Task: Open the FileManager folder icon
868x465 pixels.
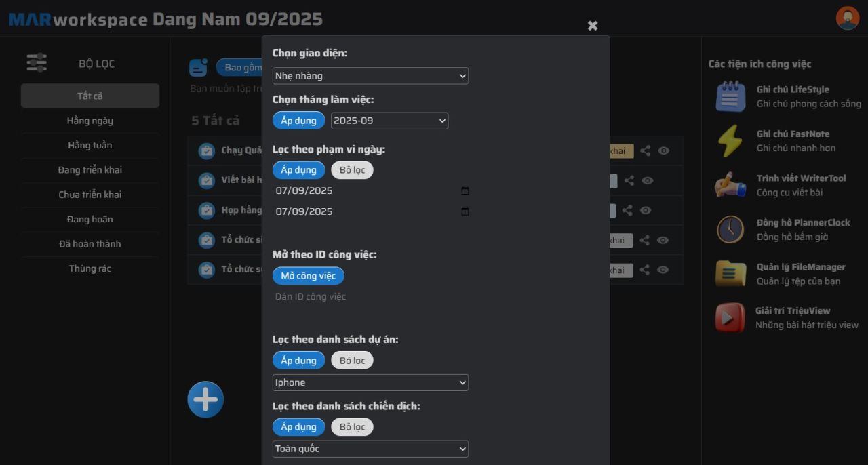Action: tap(730, 274)
